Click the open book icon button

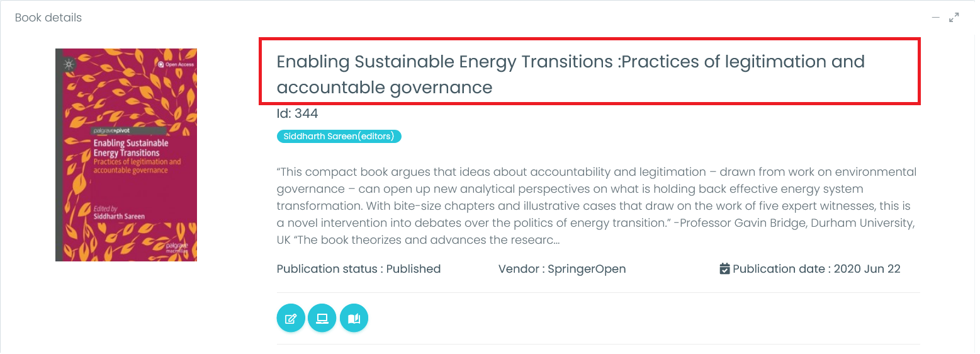354,318
